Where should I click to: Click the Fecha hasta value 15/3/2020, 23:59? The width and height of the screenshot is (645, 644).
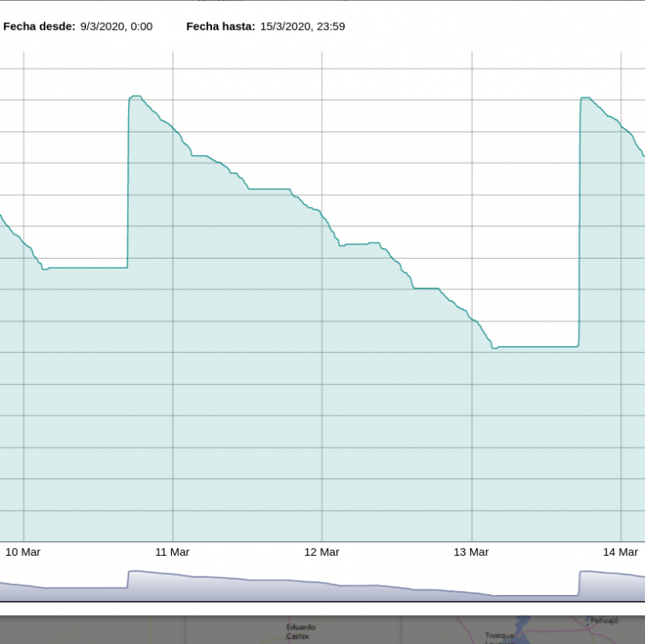tap(302, 27)
